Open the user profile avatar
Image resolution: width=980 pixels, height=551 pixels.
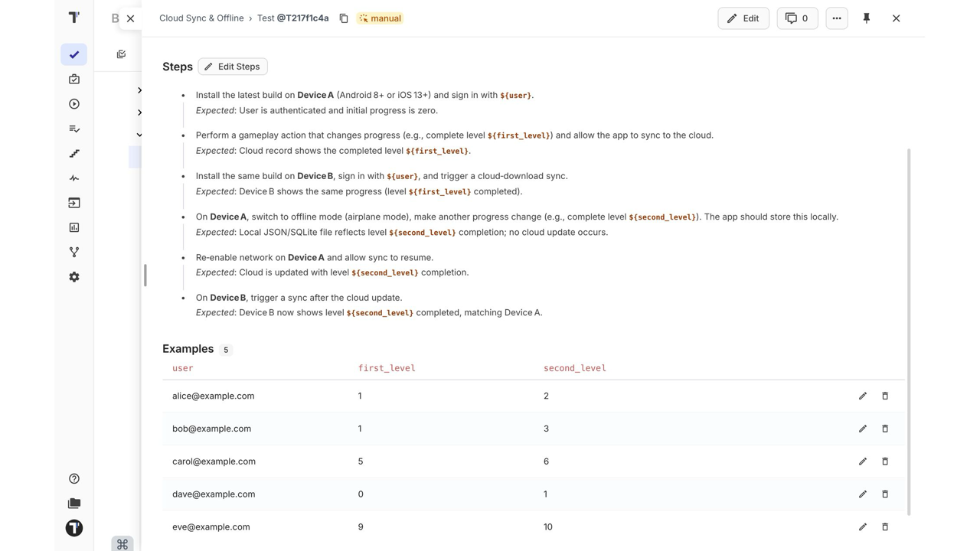click(x=74, y=528)
